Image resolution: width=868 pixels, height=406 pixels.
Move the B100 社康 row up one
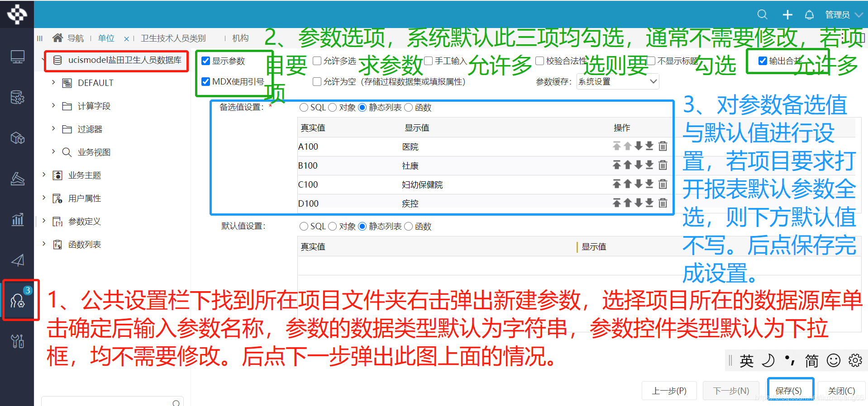click(627, 165)
